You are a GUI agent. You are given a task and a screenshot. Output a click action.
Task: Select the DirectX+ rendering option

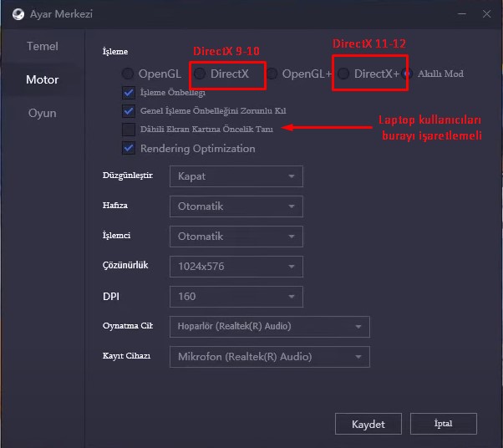(x=343, y=74)
